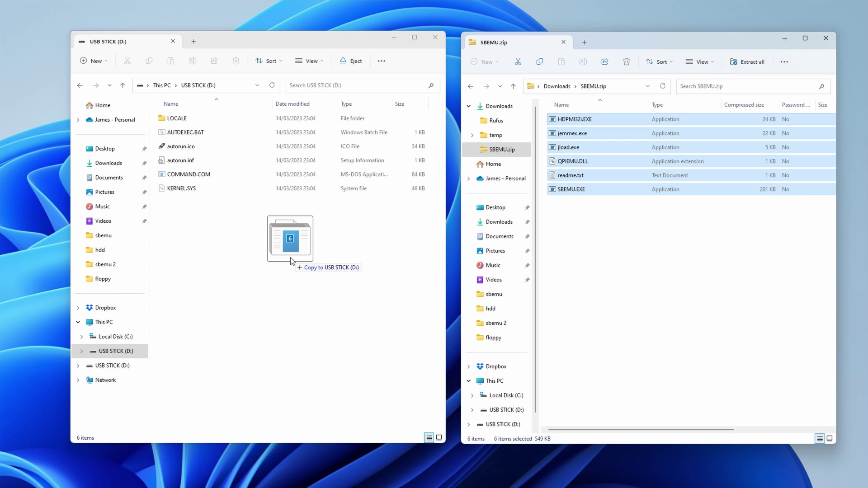Switch USB STICK window to large thumbnails view
The width and height of the screenshot is (868, 488).
coord(439,437)
